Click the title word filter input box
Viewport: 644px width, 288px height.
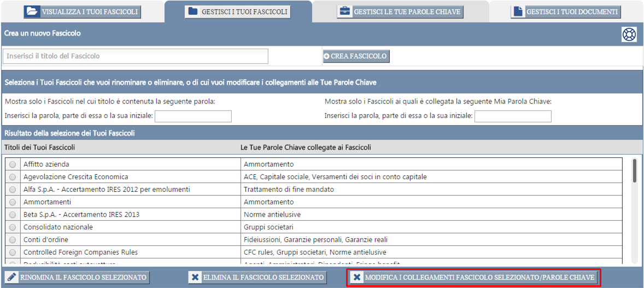coord(193,116)
